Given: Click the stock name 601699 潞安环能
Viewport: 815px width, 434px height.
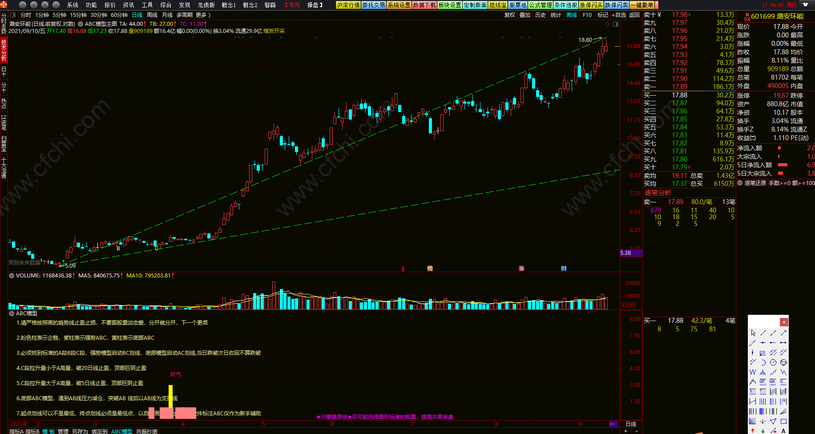Looking at the screenshot, I should click(x=777, y=16).
